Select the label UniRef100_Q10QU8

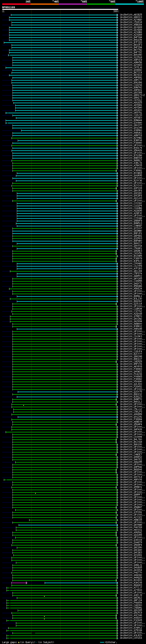(131, 30)
